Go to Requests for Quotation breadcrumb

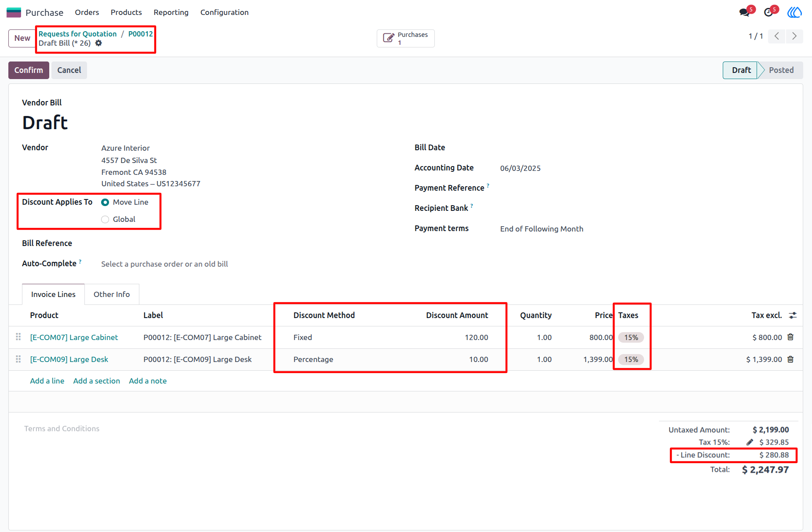77,34
